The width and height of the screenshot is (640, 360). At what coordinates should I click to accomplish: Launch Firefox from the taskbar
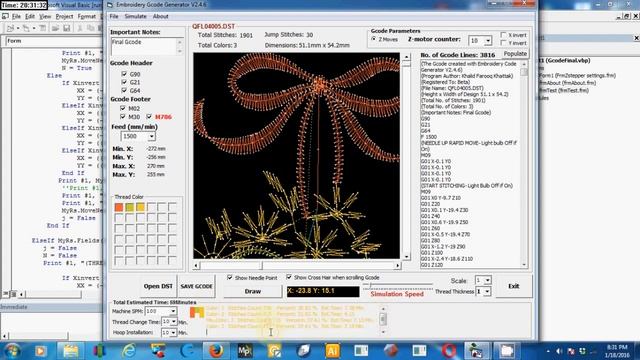pyautogui.click(x=216, y=351)
